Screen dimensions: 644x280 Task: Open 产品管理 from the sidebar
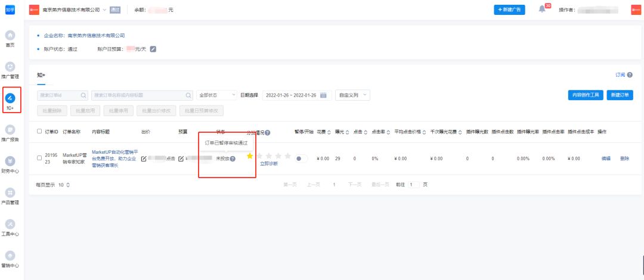(10, 192)
